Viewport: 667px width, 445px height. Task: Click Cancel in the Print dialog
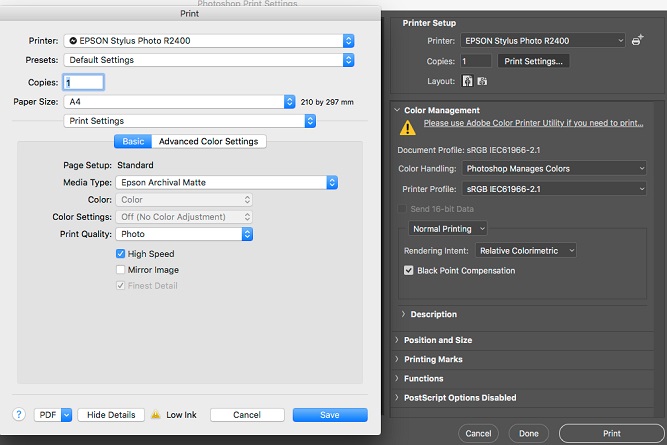[x=247, y=415]
